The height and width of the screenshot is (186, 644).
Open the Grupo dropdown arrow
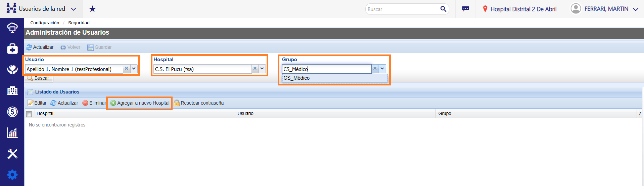pos(382,69)
